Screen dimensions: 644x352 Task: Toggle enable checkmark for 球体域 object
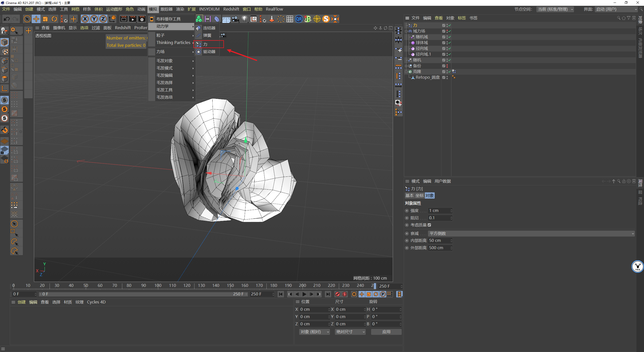click(x=450, y=43)
